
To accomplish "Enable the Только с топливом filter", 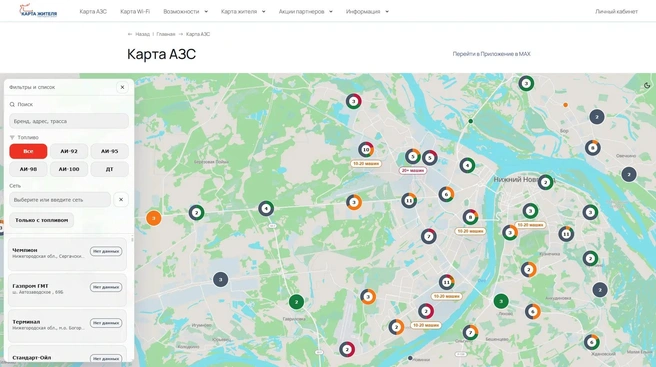I will click(x=41, y=220).
